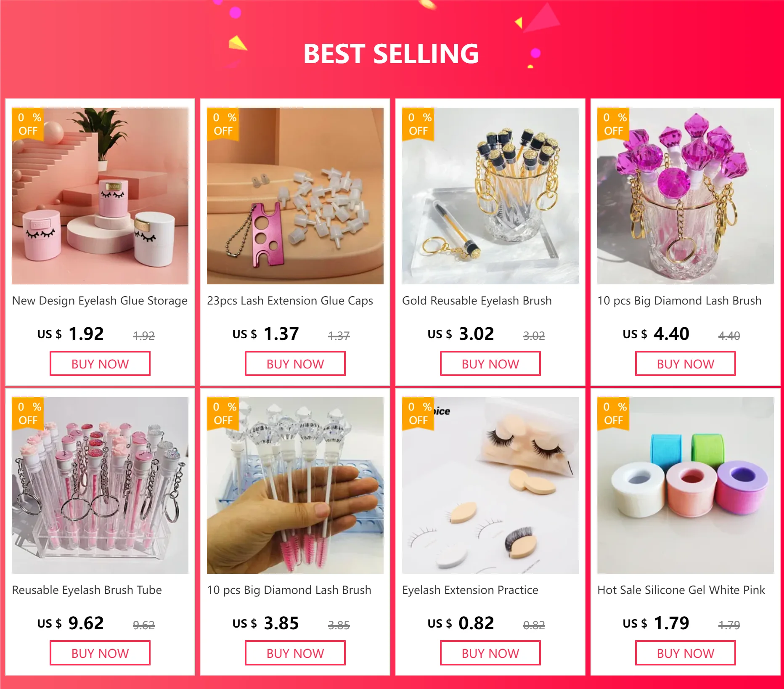Click the 0% OFF badge on Gold Eyelash Brush
This screenshot has width=784, height=689.
pos(418,124)
